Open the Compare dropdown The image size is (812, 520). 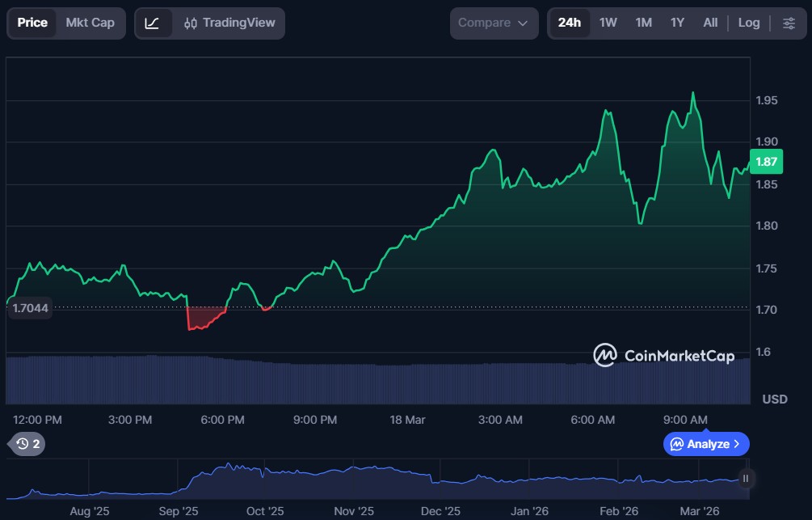(x=494, y=23)
